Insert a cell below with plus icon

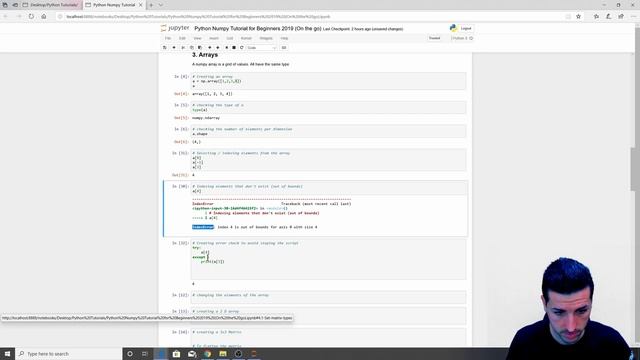coord(174,48)
